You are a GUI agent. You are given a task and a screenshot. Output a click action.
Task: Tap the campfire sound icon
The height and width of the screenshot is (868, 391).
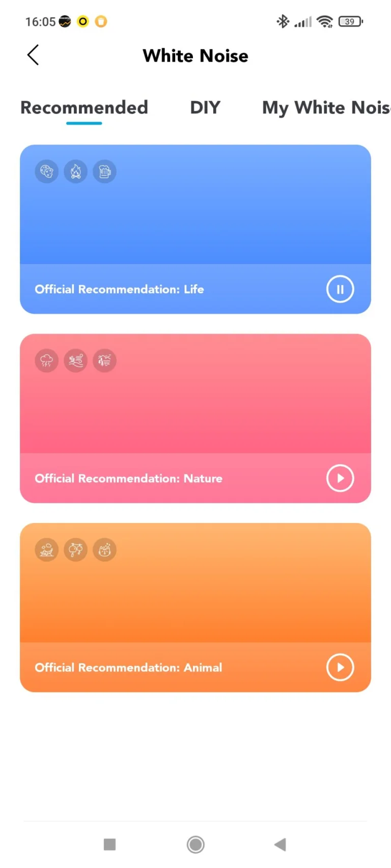75,172
